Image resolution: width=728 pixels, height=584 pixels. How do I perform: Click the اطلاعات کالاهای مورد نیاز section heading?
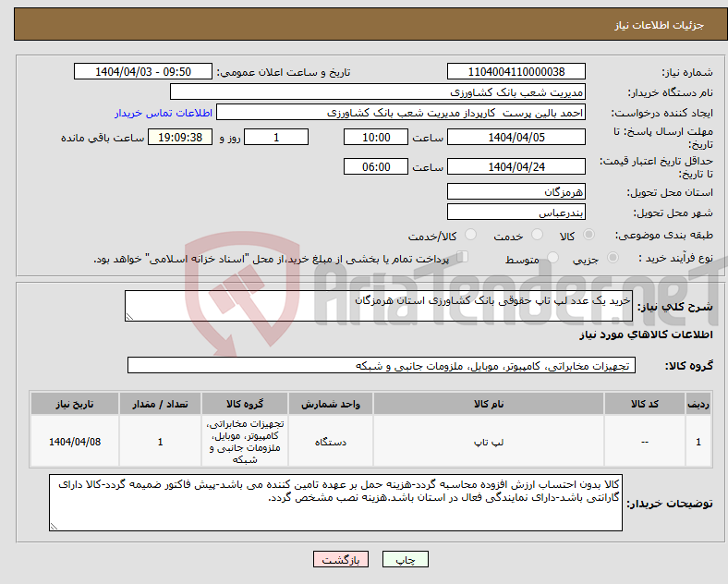tap(646, 335)
